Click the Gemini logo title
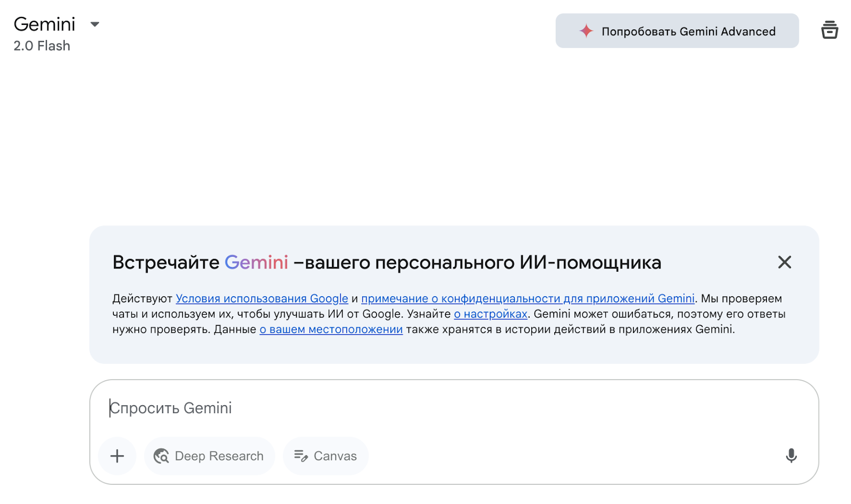This screenshot has width=851, height=504. click(45, 24)
